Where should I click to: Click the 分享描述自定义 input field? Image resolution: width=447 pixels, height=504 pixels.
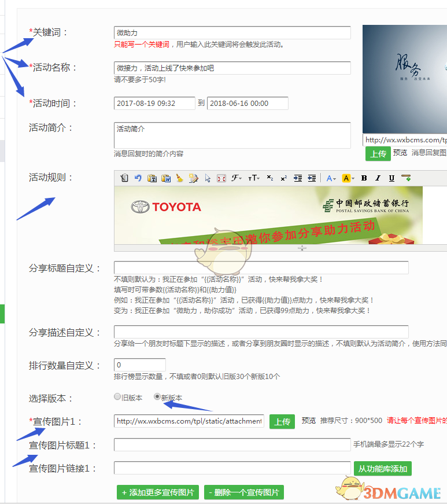coord(261,332)
